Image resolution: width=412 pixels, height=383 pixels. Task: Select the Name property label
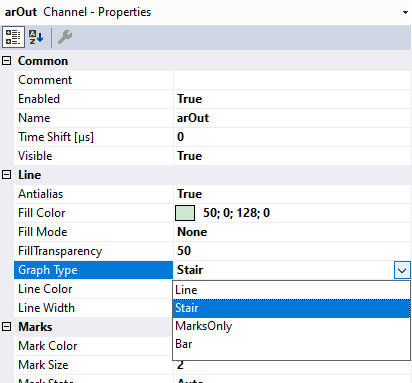pos(93,118)
